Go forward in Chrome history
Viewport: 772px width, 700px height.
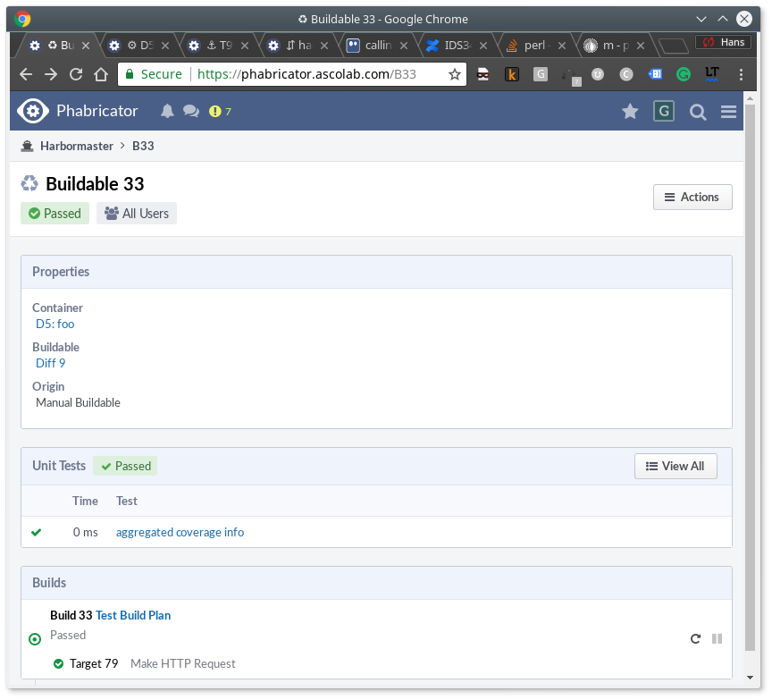pyautogui.click(x=51, y=74)
